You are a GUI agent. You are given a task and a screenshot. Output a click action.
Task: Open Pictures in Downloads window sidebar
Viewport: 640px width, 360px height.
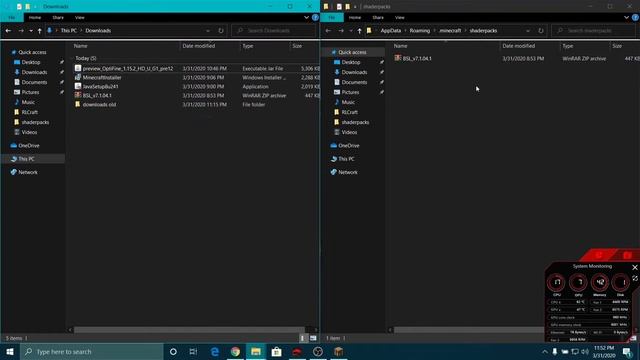pyautogui.click(x=30, y=92)
